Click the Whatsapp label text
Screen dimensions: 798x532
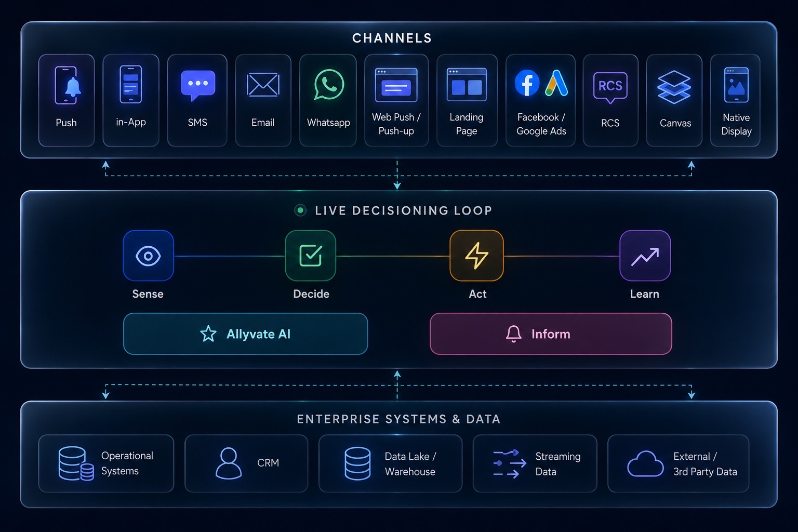tap(328, 123)
